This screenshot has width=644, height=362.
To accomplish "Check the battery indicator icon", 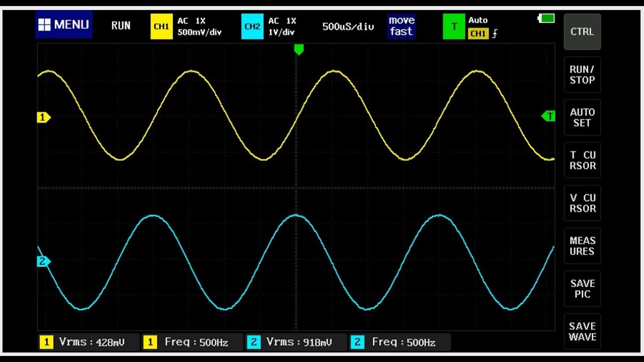I will [x=546, y=19].
